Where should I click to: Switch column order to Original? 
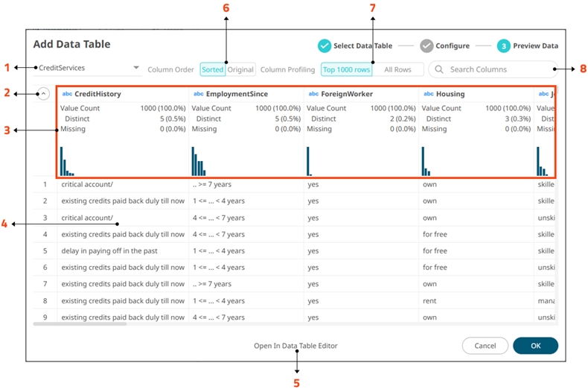[240, 69]
